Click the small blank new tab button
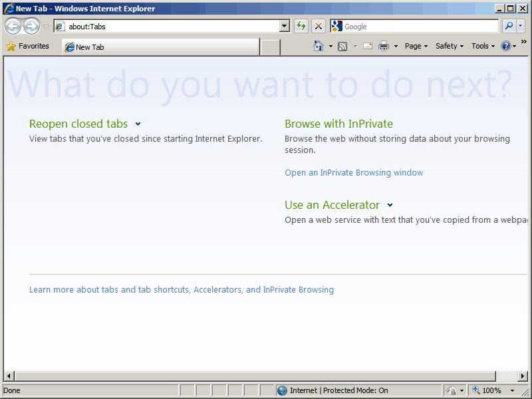The width and height of the screenshot is (532, 399). point(271,47)
